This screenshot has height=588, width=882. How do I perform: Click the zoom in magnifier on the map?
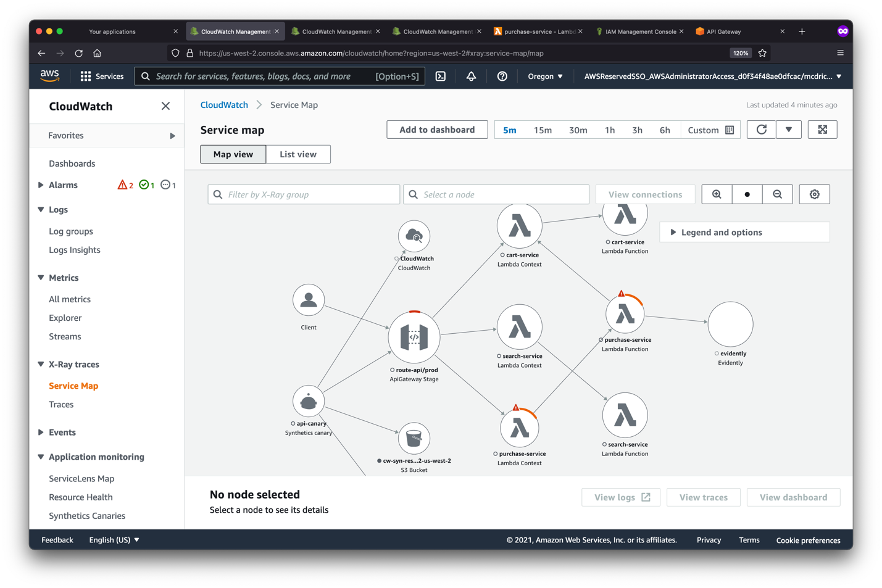[716, 194]
